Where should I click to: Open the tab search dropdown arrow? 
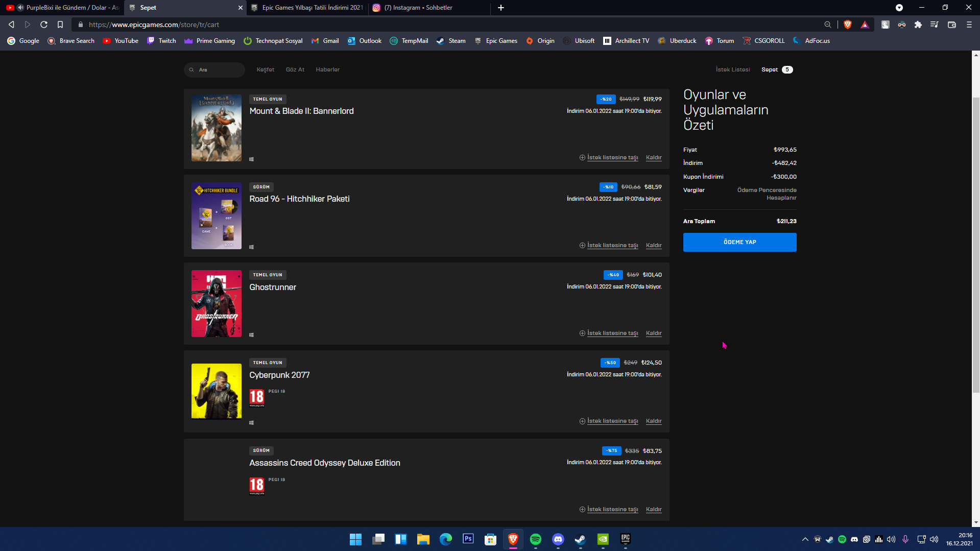[x=899, y=8]
